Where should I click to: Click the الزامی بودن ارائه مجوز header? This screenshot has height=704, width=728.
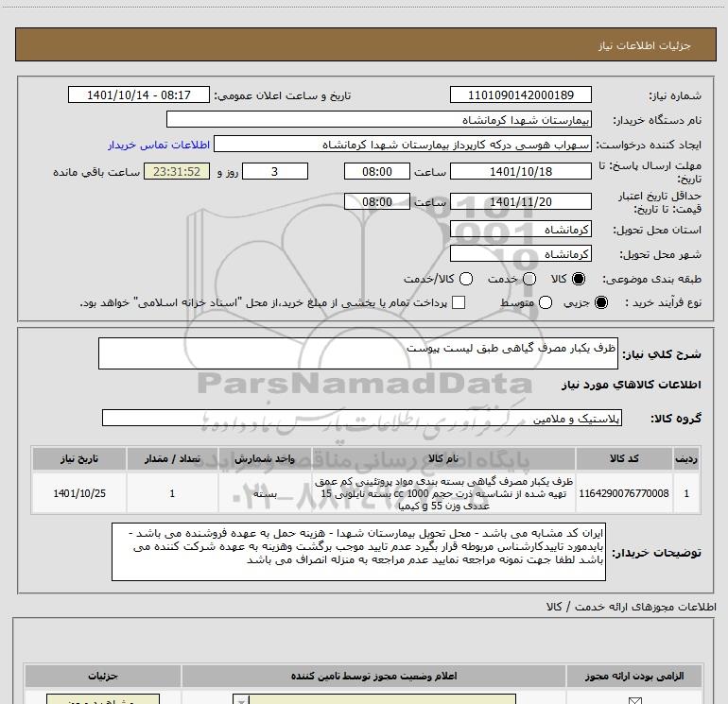[634, 676]
